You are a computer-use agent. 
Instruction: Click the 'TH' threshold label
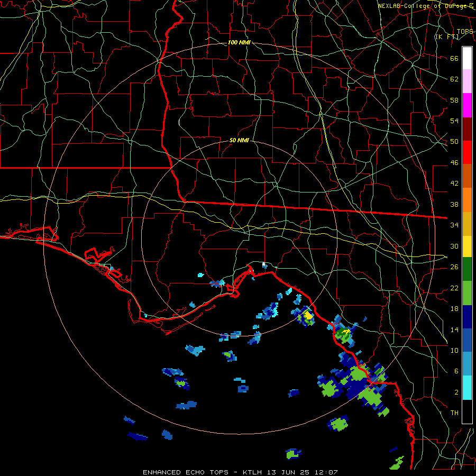point(454,413)
